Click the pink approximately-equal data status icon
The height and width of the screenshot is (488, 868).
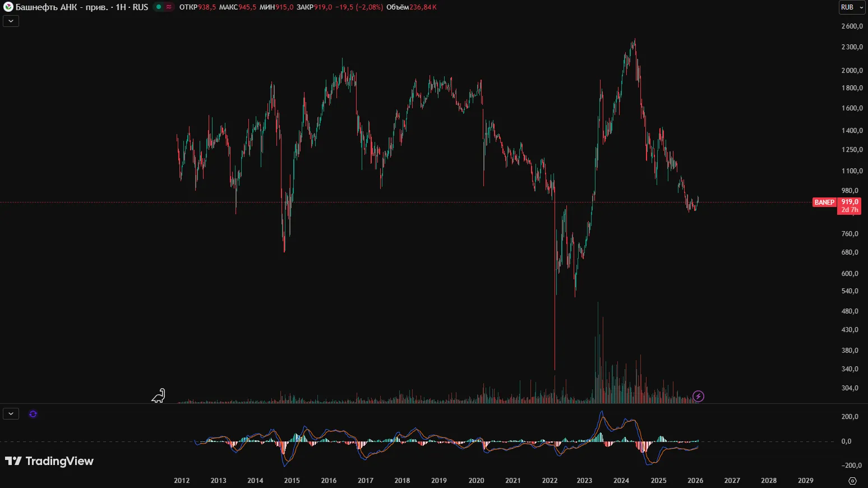169,7
